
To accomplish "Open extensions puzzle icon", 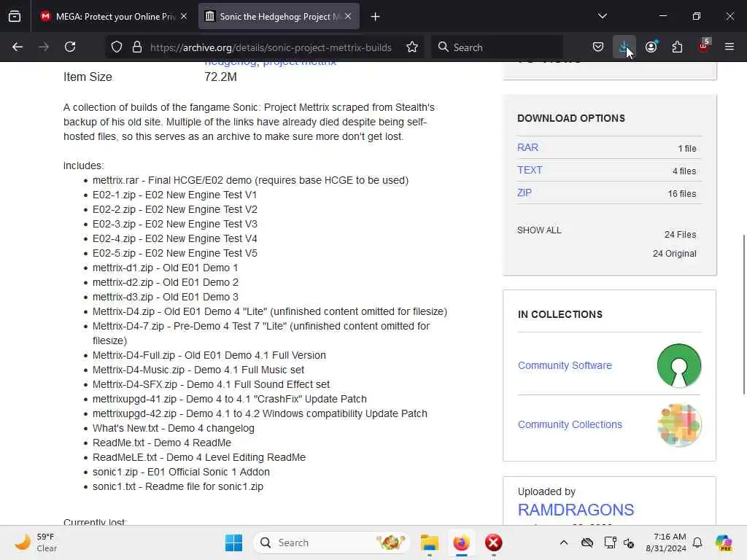I will click(x=677, y=47).
